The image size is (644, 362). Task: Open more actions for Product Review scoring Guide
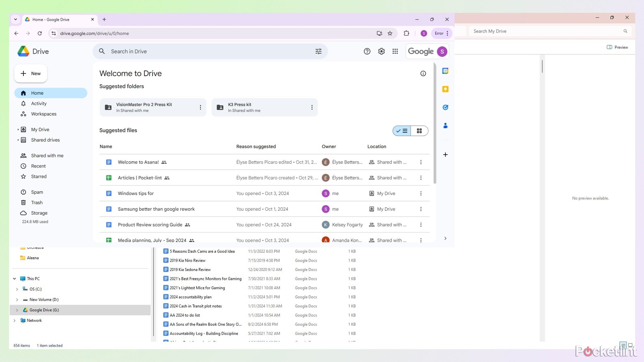[x=421, y=225]
